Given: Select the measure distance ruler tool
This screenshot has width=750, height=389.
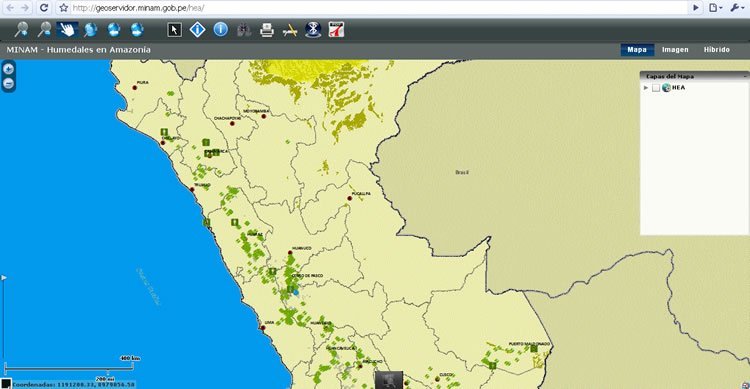Looking at the screenshot, I should [x=290, y=31].
